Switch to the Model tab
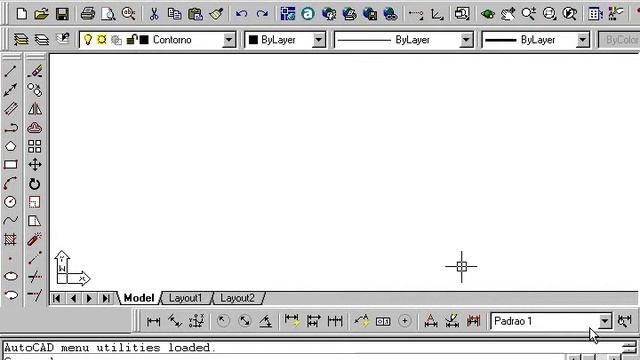 [x=139, y=298]
